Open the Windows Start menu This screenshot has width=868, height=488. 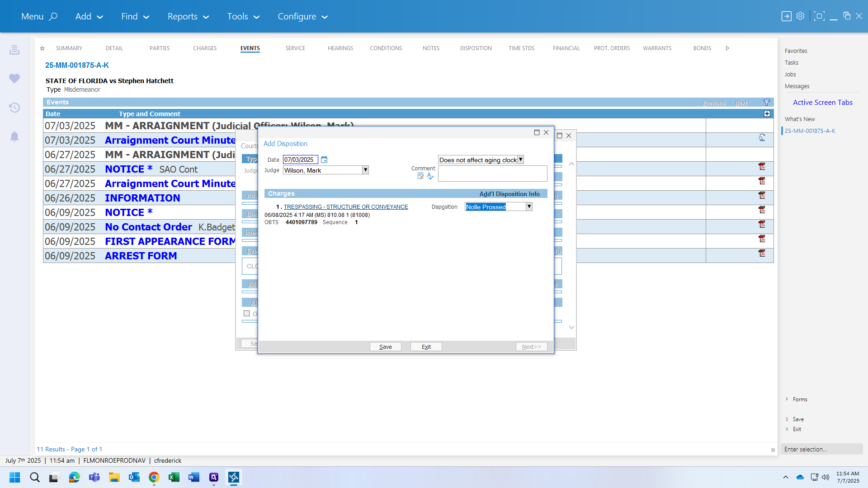pos(15,477)
